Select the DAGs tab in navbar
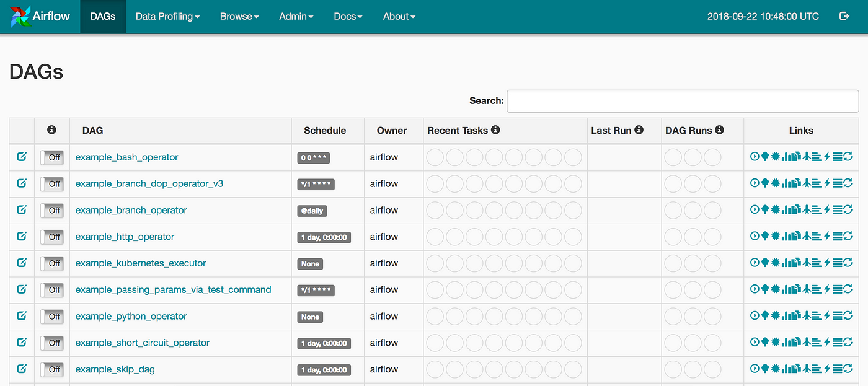The width and height of the screenshot is (868, 386). click(x=103, y=17)
